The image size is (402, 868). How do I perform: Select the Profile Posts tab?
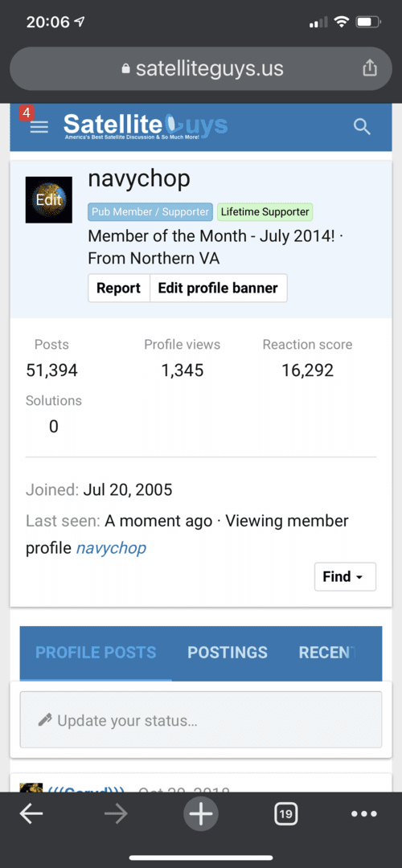tap(96, 652)
